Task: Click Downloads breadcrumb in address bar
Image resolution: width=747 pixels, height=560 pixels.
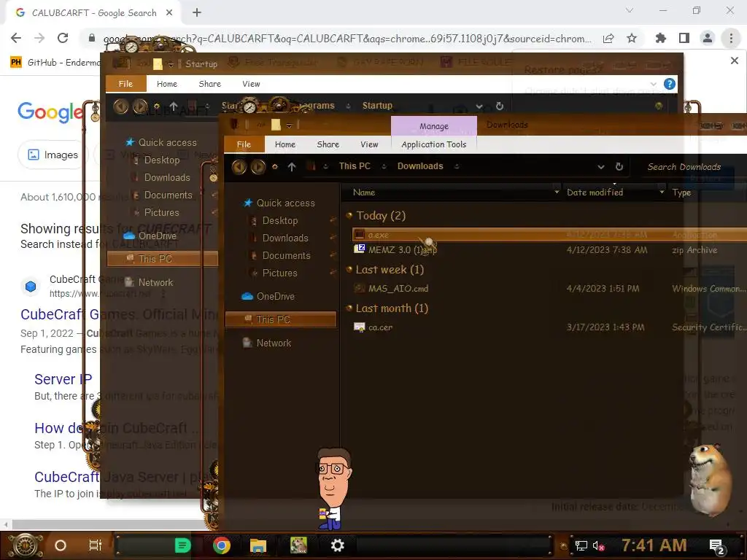Action: [x=420, y=166]
